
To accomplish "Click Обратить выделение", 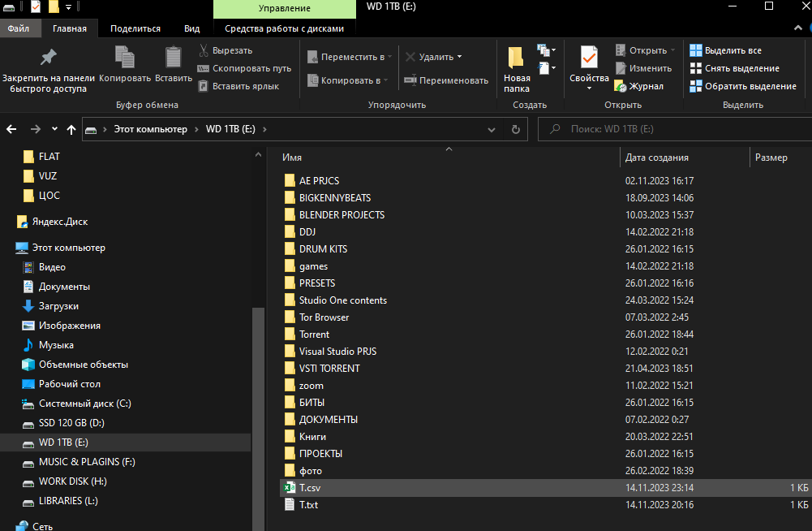I will pos(743,86).
